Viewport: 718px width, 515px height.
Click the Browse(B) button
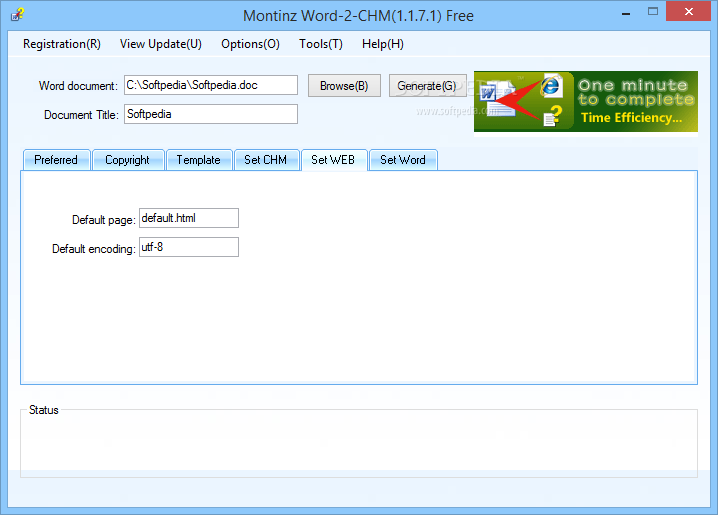(344, 86)
